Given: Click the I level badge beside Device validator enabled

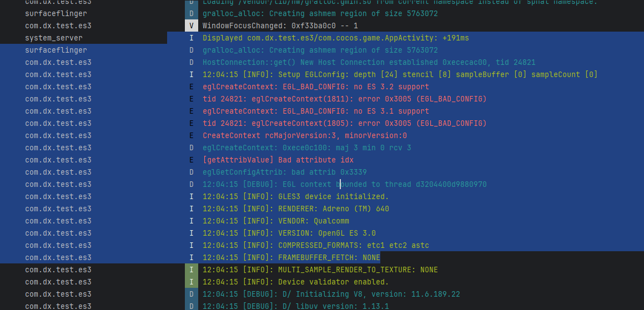Looking at the screenshot, I should pyautogui.click(x=191, y=282).
